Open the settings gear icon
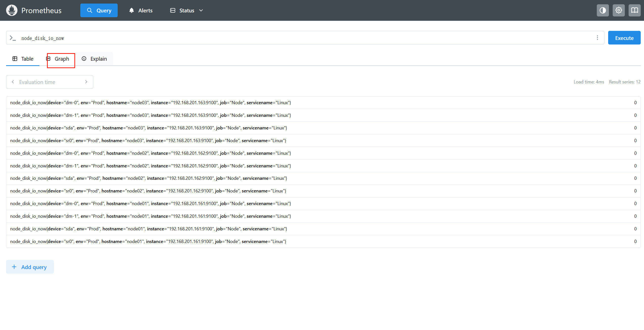 618,10
